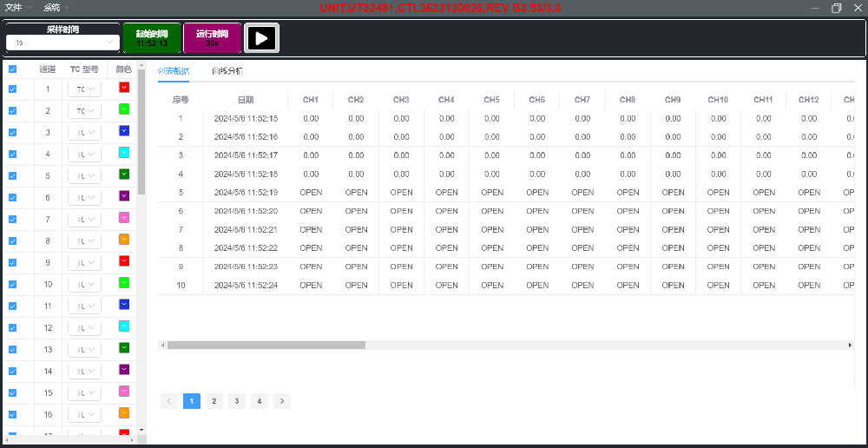This screenshot has height=448, width=868.
Task: Go to page 3 of the data table
Action: tap(237, 401)
